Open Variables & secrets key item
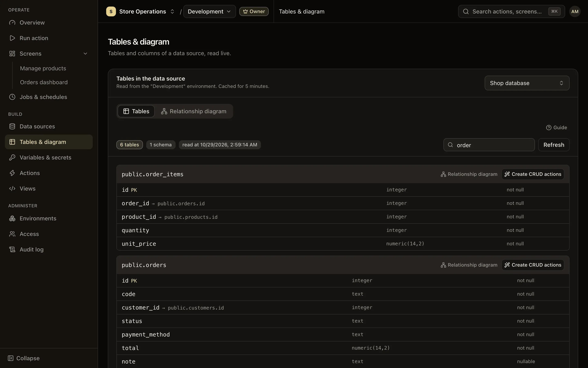Screen dimensions: 588x368 [x=49, y=157]
